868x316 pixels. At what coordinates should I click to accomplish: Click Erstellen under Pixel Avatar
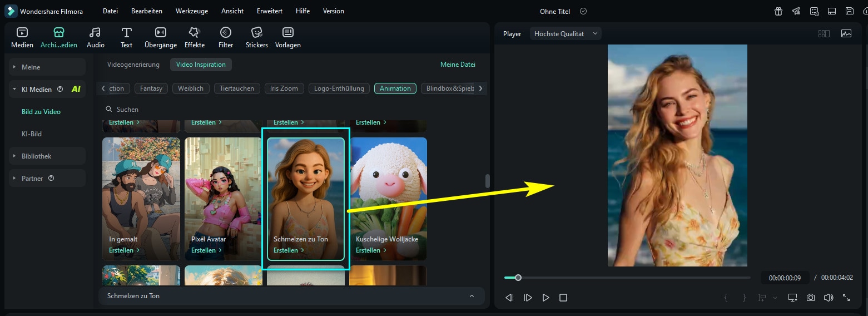coord(206,250)
